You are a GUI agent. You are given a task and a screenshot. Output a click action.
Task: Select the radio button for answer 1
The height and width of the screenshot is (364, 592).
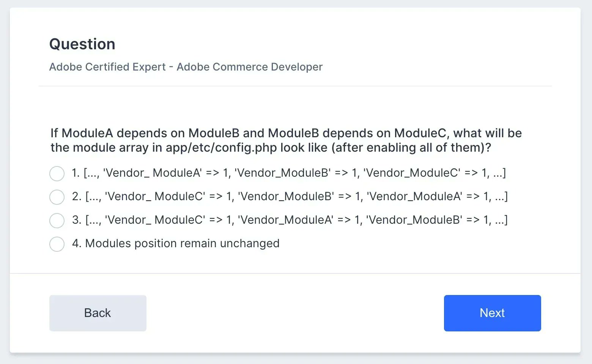pos(57,174)
